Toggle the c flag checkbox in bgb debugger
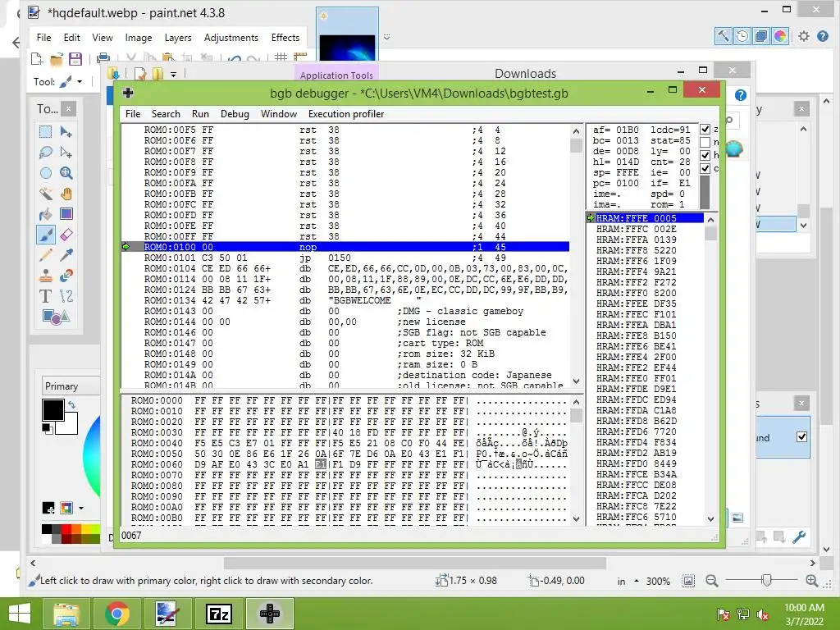Viewport: 840px width, 630px height. 705,168
